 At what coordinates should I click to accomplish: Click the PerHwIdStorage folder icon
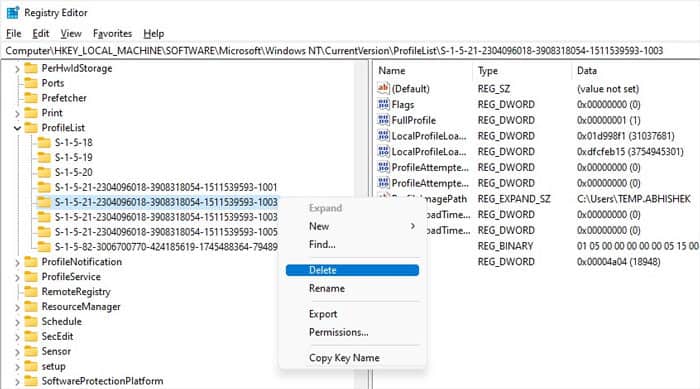[x=31, y=68]
